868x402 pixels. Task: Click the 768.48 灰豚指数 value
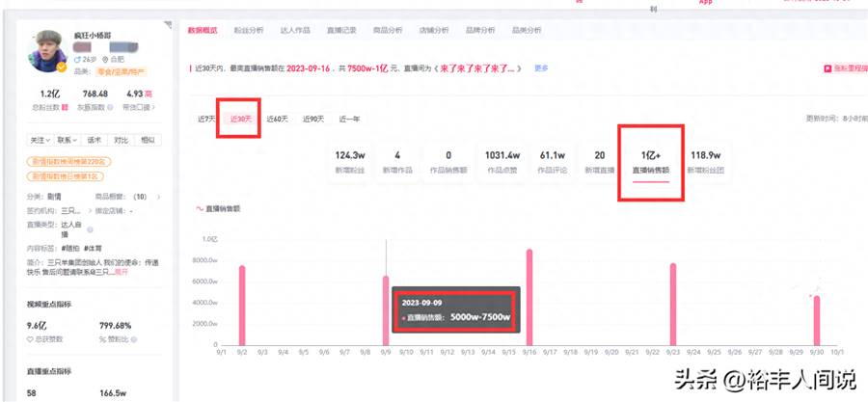95,94
